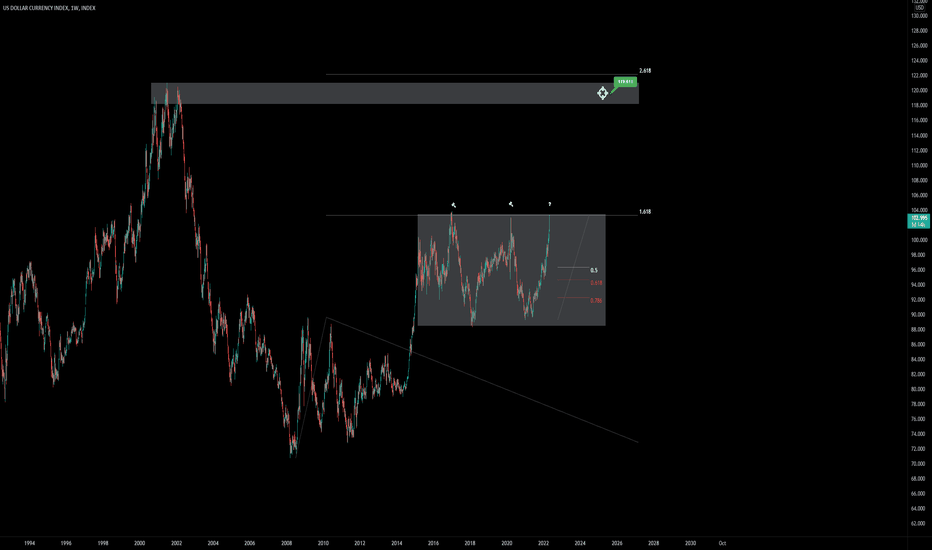Click the 1994 label on the time axis
The width and height of the screenshot is (932, 550).
click(29, 543)
